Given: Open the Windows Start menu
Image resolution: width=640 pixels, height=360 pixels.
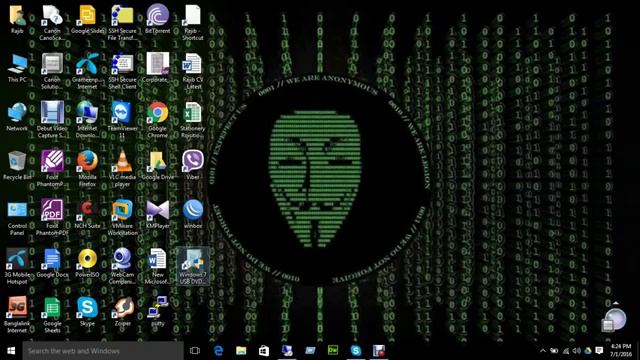Looking at the screenshot, I should (x=11, y=351).
